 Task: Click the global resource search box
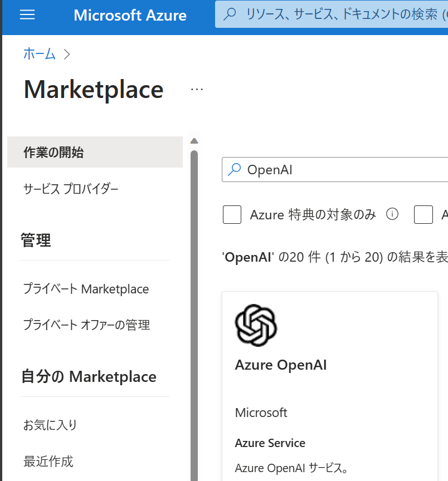pos(332,14)
